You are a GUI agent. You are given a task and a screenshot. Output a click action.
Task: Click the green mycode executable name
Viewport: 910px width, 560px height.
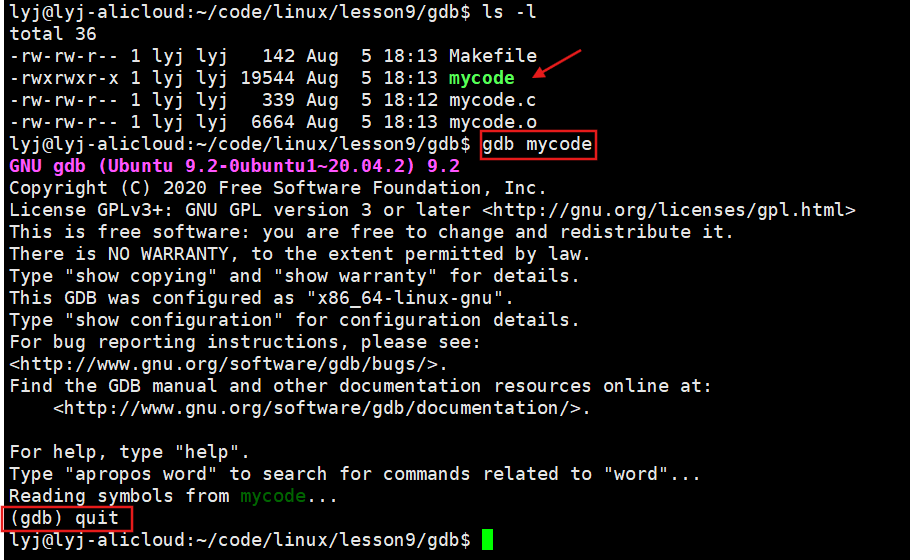(x=482, y=78)
